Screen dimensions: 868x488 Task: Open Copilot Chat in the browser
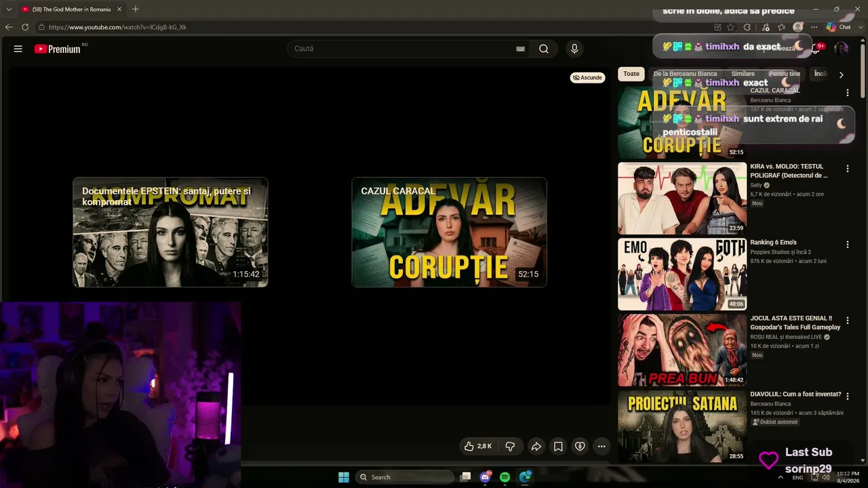[840, 27]
